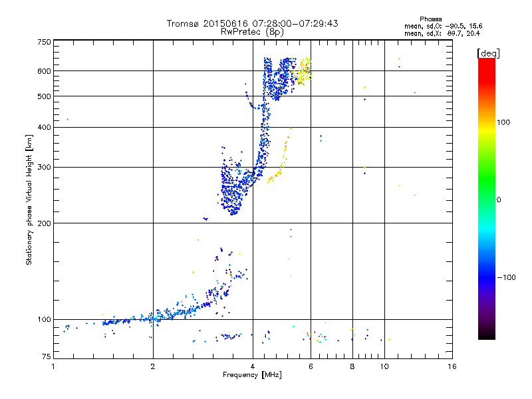This screenshot has width=532, height=399.
Task: Click x-axis tick label '10'
Action: point(384,366)
